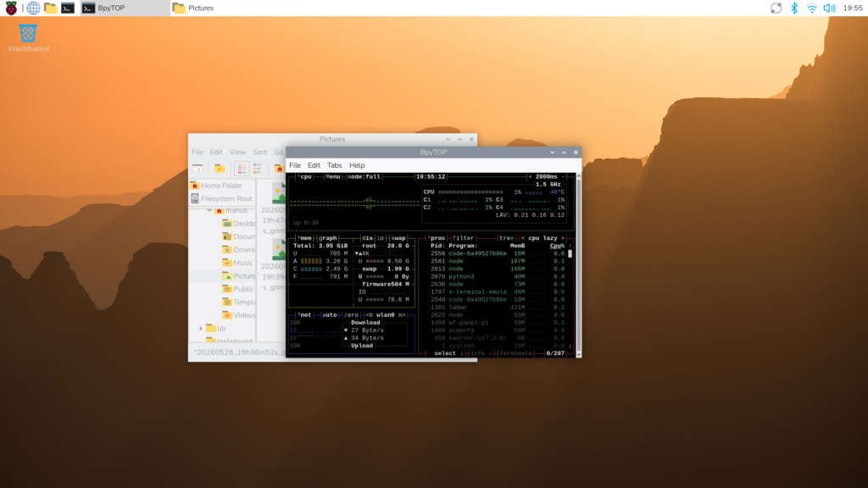Viewport: 868px width, 488px height.
Task: Select process row pcmanfm
Action: (x=497, y=330)
